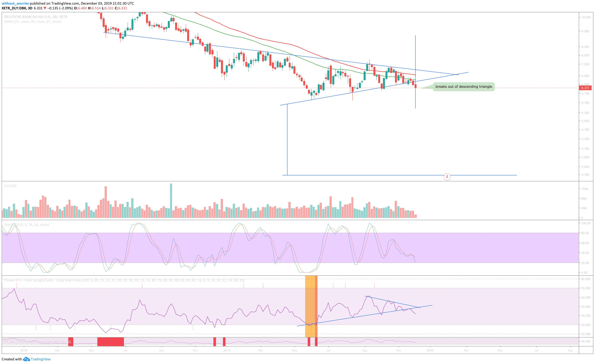The height and width of the screenshot is (364, 595).
Task: Click the TradingView cloud logo icon
Action: [26, 359]
